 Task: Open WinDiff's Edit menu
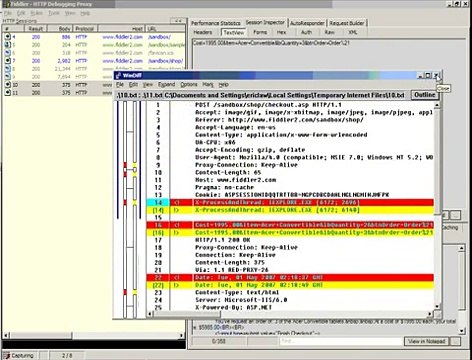click(x=133, y=85)
